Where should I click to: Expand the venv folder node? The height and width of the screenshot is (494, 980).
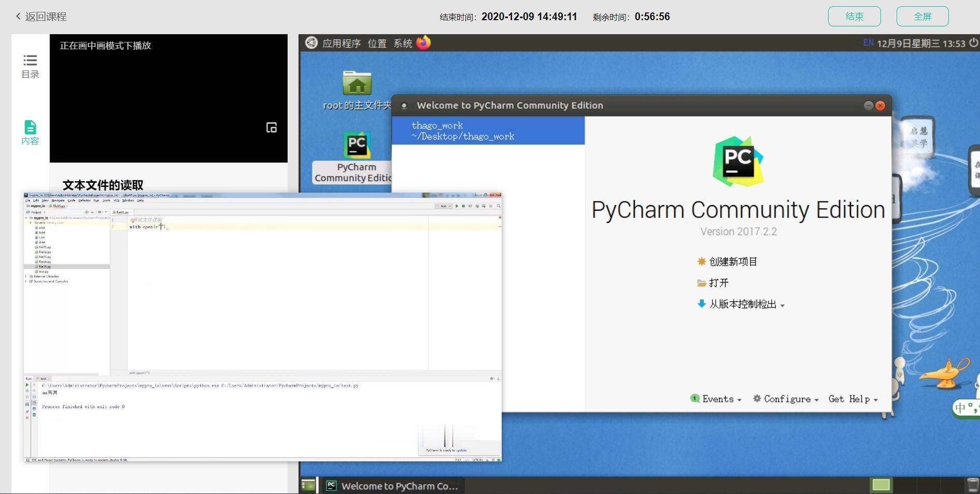click(31, 223)
